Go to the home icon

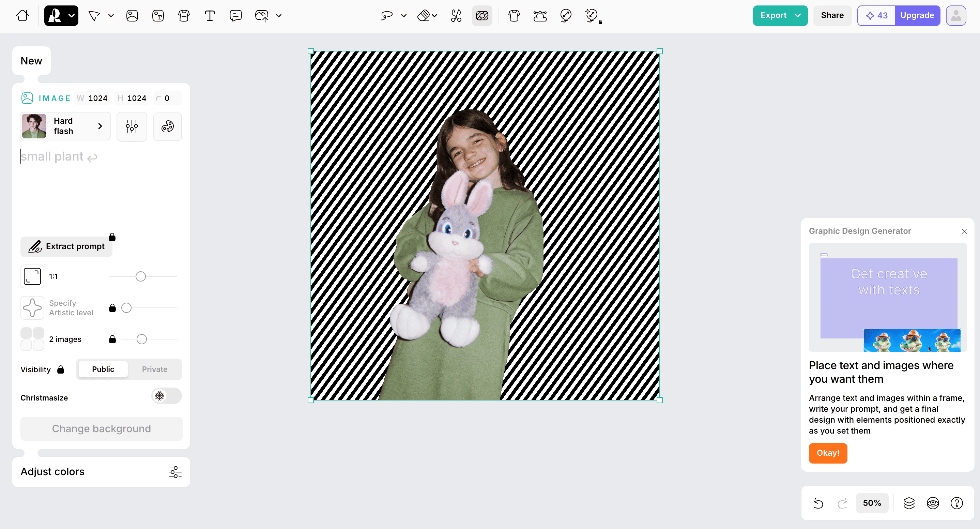(22, 16)
